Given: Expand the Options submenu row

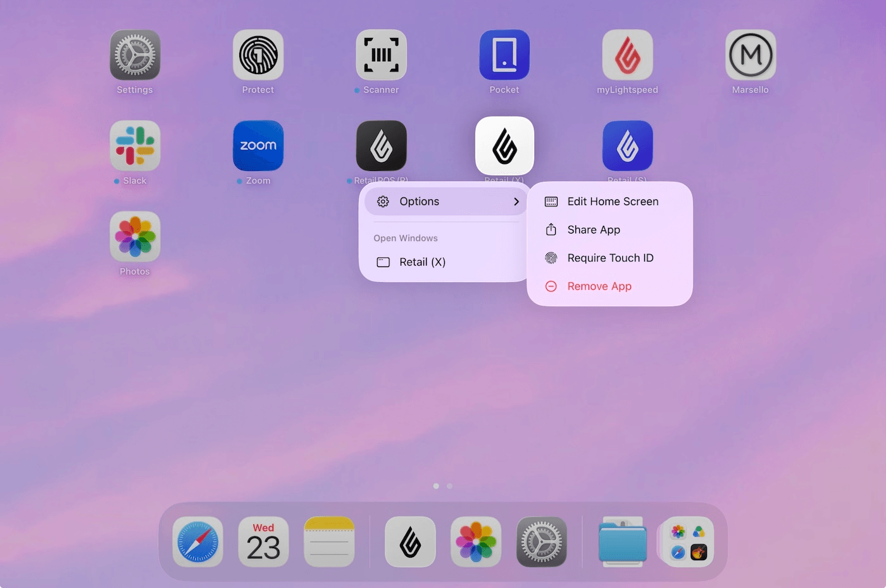Looking at the screenshot, I should coord(446,201).
